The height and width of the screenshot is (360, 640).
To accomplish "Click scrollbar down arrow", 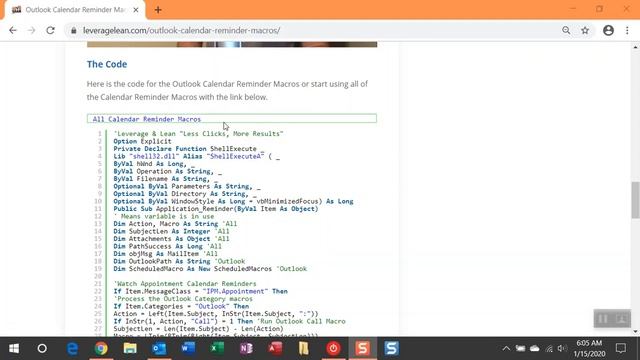I will 636,331.
